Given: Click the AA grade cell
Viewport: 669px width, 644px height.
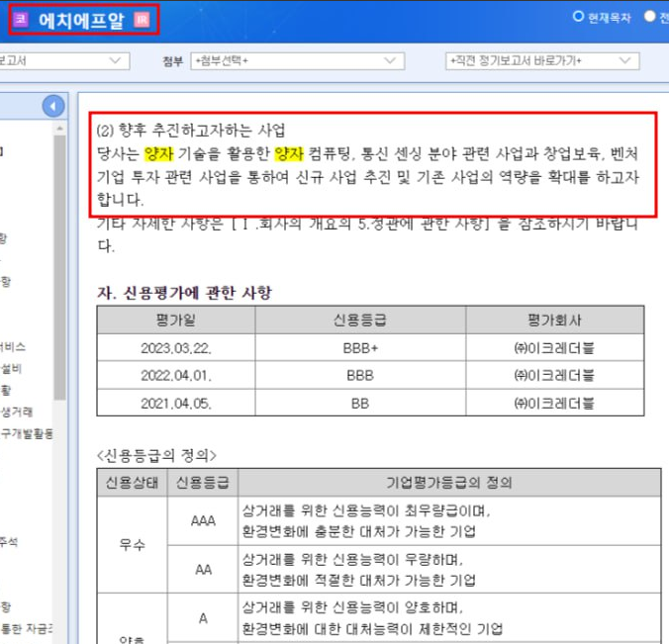Looking at the screenshot, I should (x=203, y=570).
